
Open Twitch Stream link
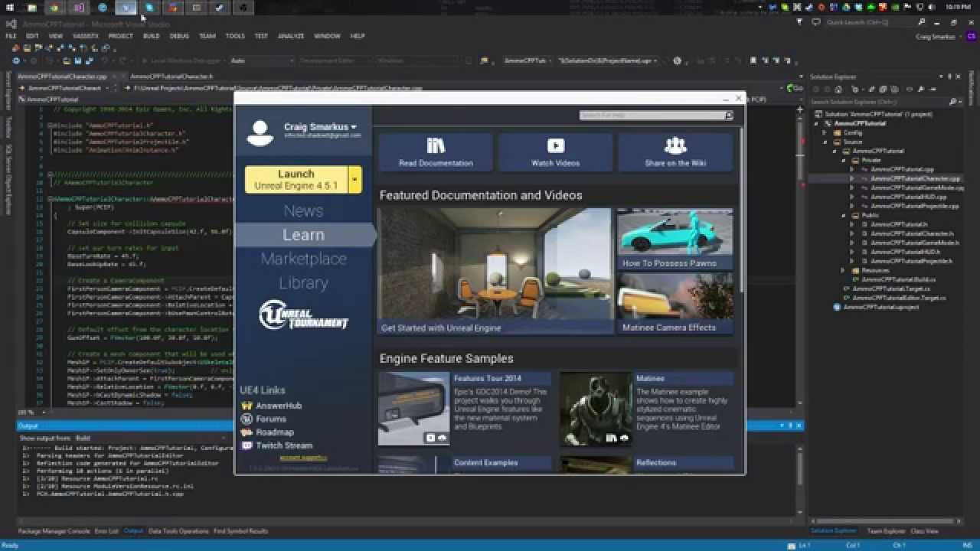click(x=284, y=445)
